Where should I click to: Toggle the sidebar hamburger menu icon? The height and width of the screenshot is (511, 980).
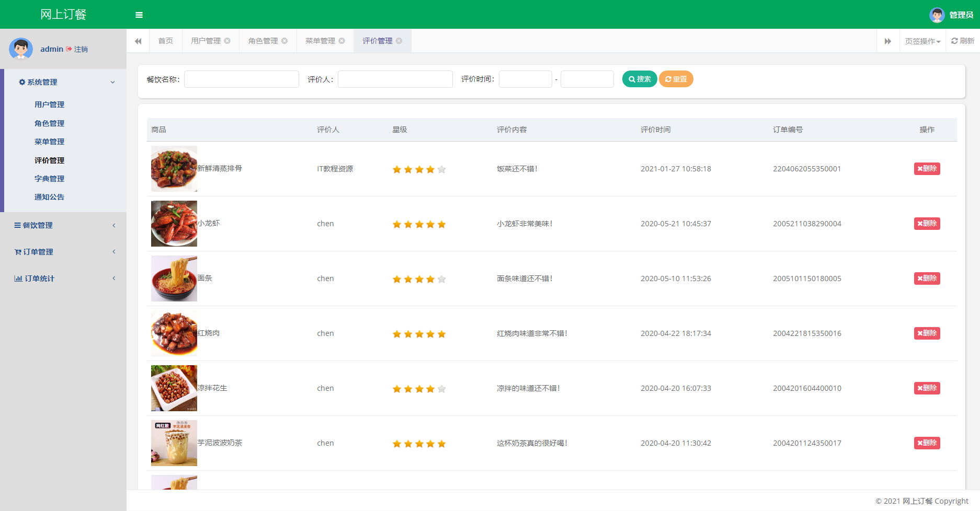(x=139, y=15)
